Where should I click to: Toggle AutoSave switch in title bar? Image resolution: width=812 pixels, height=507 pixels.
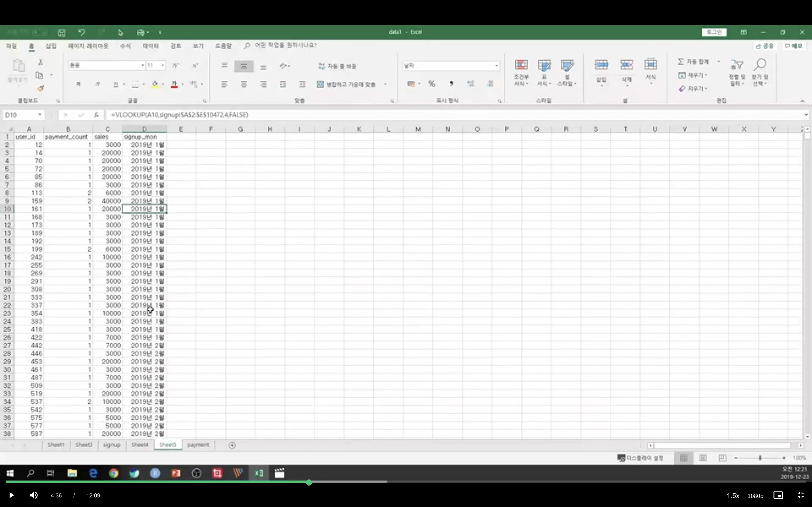pos(39,32)
